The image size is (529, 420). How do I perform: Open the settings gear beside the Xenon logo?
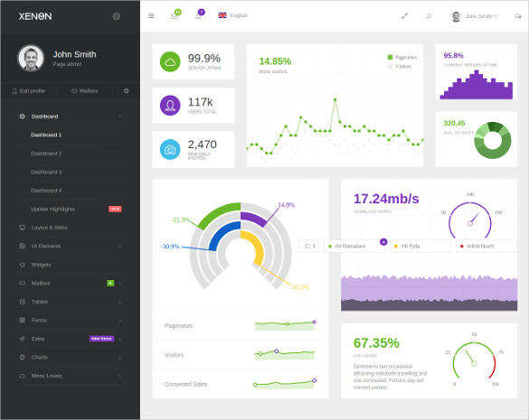(x=117, y=16)
